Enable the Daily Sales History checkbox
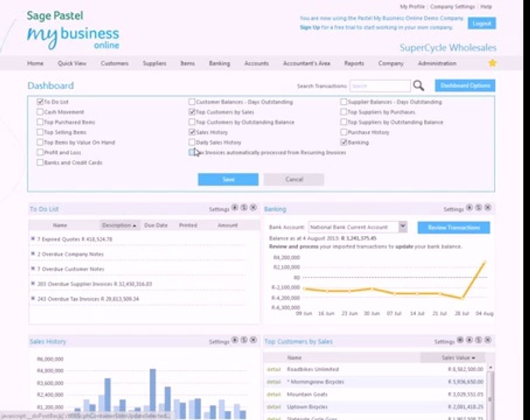 [191, 142]
